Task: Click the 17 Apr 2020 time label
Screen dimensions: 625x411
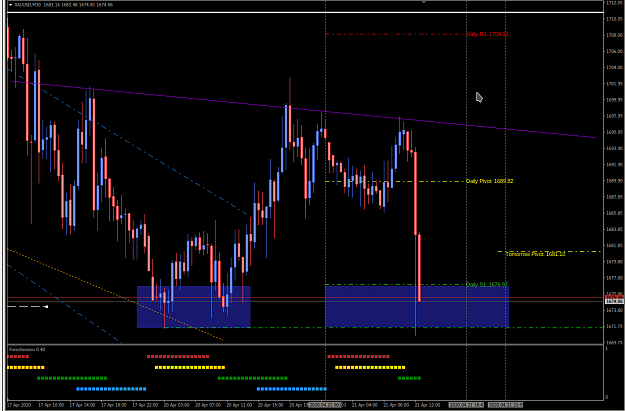Action: point(19,405)
